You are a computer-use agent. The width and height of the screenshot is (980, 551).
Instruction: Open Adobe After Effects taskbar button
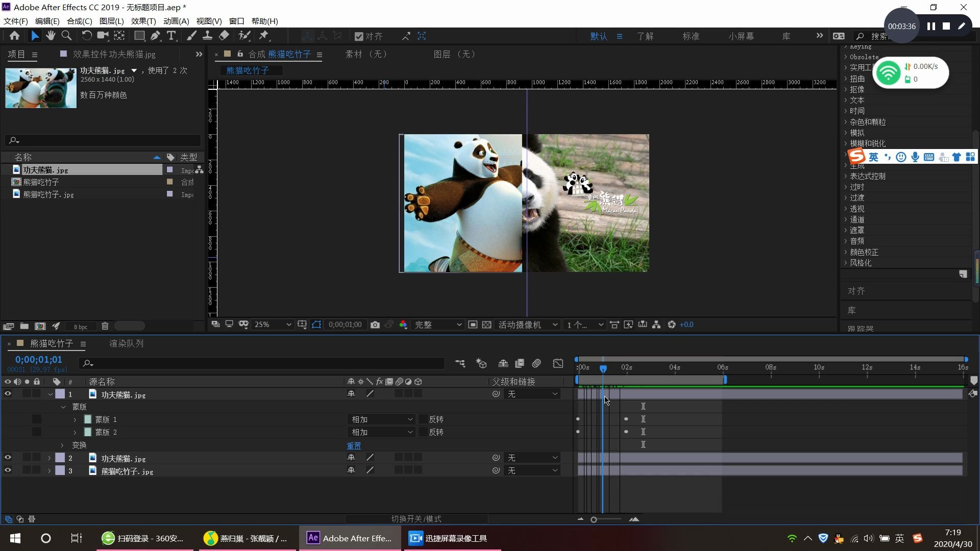350,538
